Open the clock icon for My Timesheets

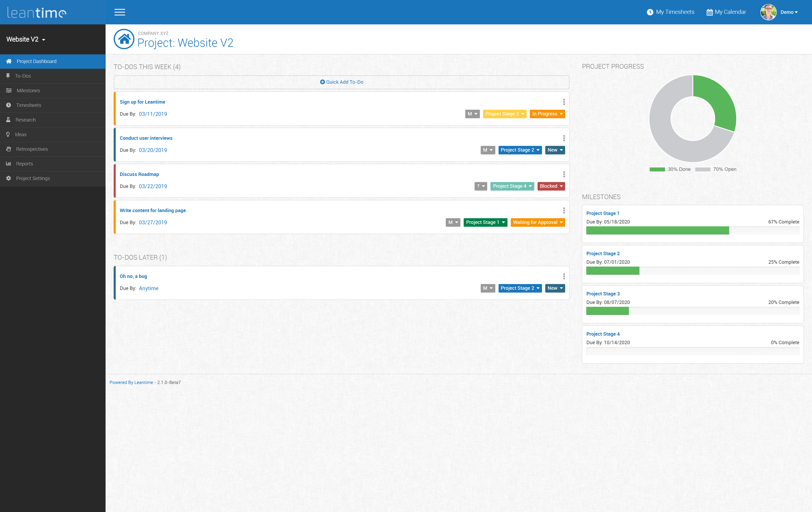click(x=650, y=12)
